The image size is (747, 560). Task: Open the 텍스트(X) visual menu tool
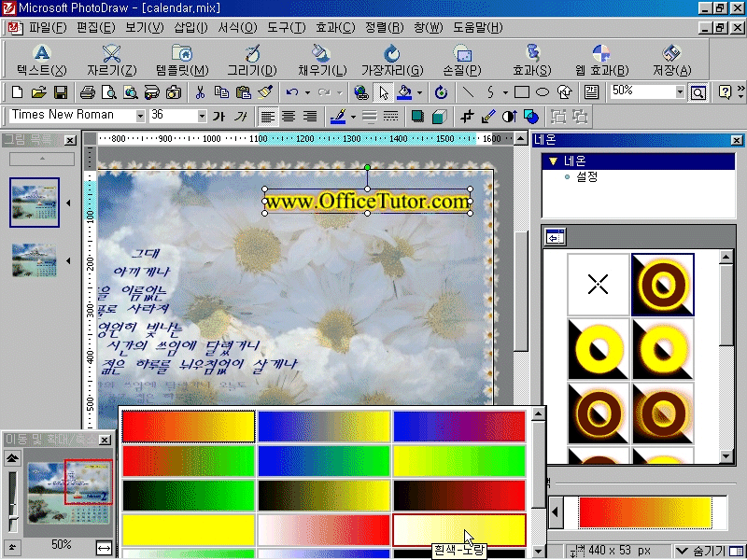pos(41,60)
